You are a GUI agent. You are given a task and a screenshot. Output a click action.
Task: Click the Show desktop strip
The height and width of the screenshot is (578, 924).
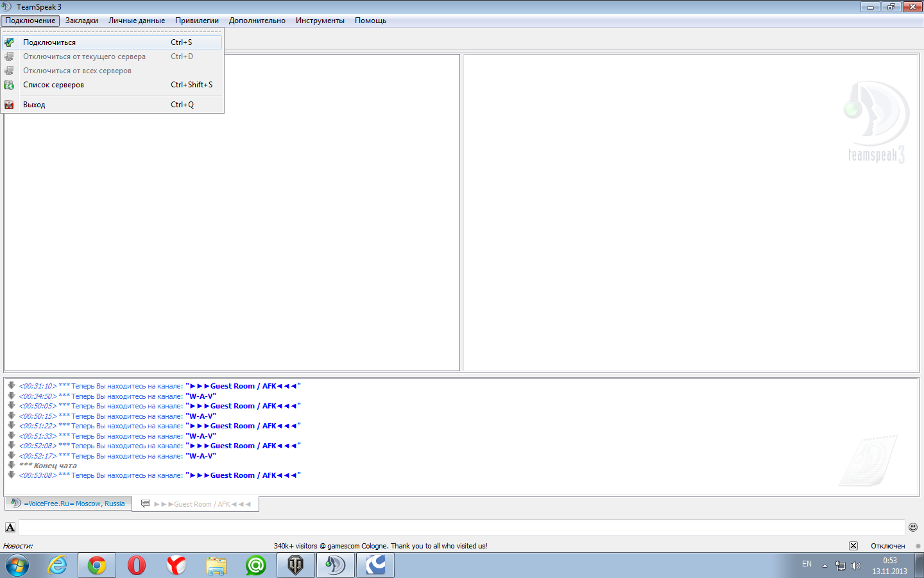(x=920, y=566)
